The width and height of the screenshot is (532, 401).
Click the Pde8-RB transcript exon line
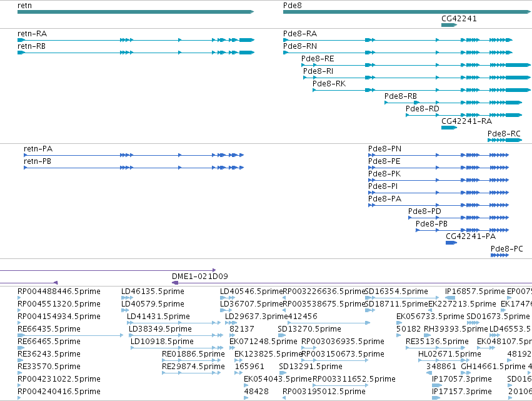point(453,103)
